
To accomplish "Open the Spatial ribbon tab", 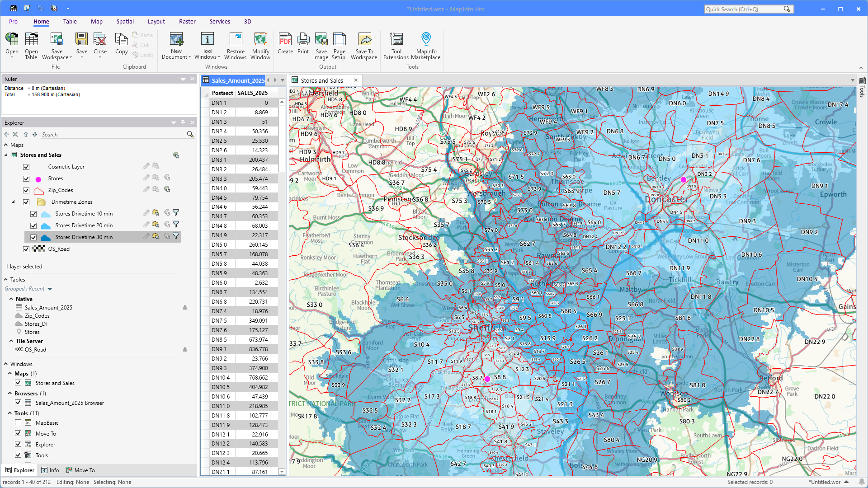I will point(125,21).
